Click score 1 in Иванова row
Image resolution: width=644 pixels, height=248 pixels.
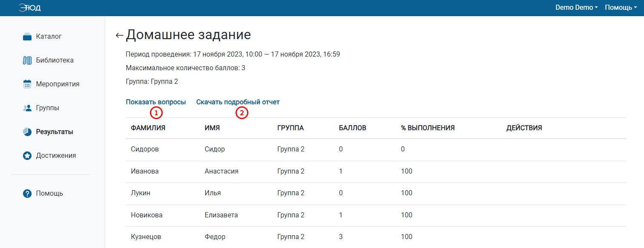pyautogui.click(x=341, y=171)
